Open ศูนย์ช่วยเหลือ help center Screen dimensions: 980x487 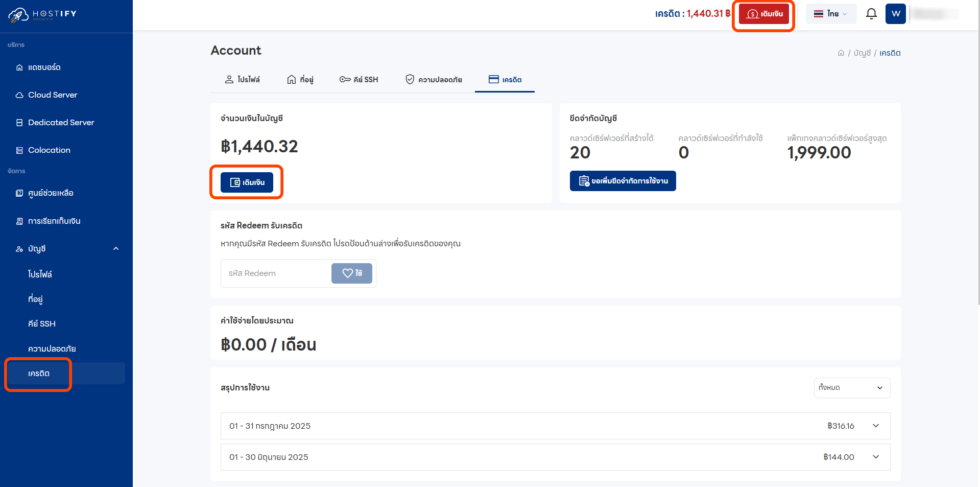51,193
